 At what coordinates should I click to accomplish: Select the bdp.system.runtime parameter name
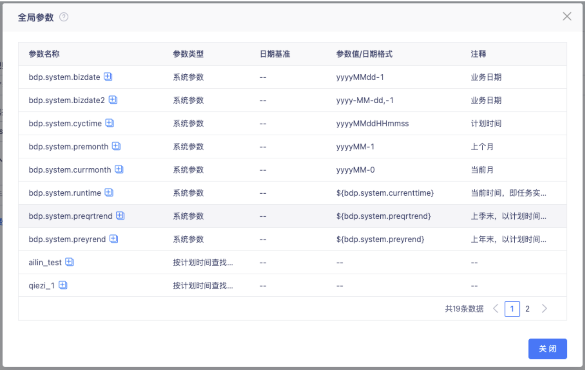[x=65, y=193]
